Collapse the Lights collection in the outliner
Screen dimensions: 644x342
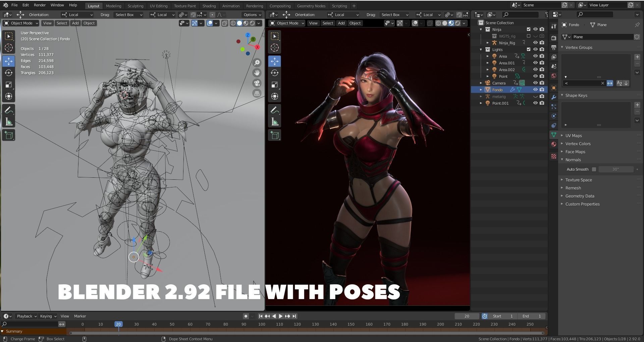[481, 50]
